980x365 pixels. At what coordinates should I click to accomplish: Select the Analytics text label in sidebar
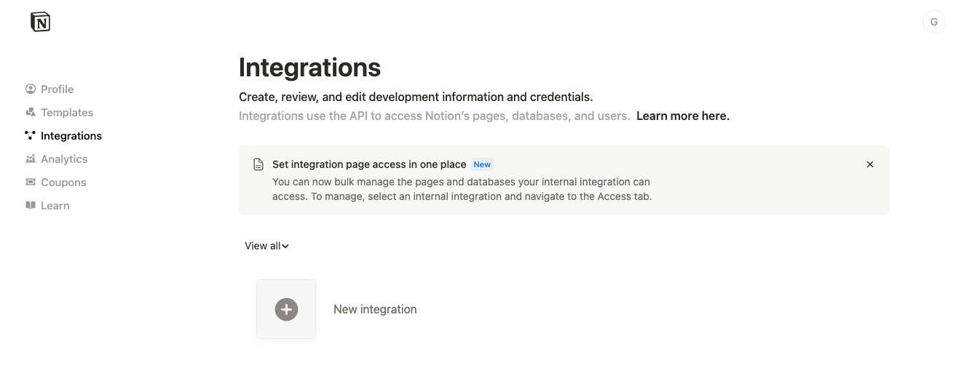point(64,159)
